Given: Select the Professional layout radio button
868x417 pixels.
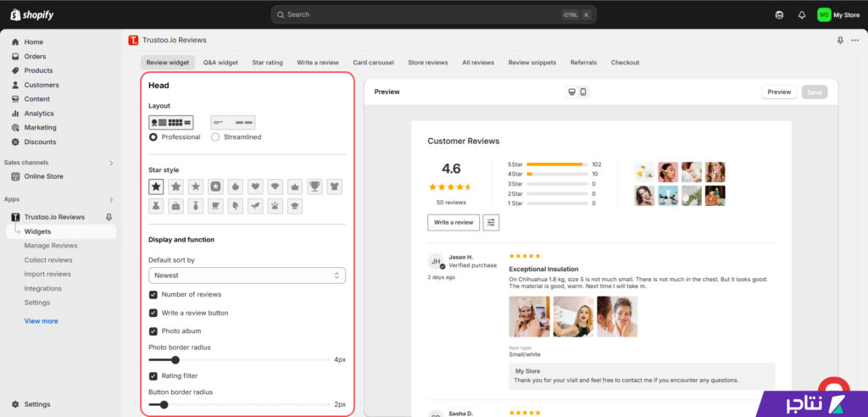Looking at the screenshot, I should tap(153, 136).
